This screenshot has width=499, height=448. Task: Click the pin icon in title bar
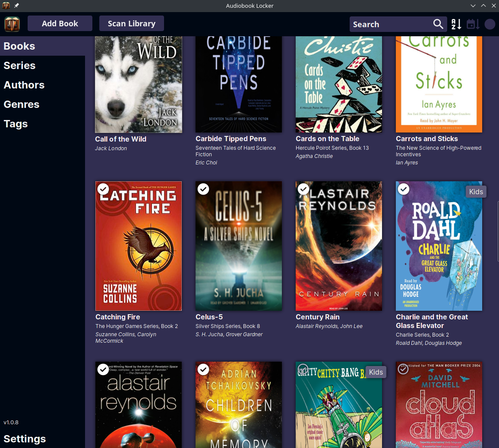16,6
